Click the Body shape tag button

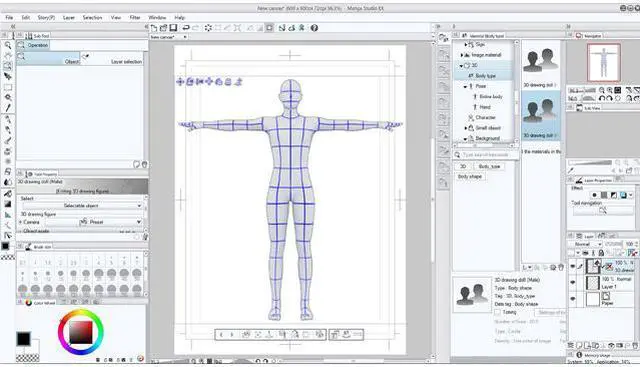470,177
